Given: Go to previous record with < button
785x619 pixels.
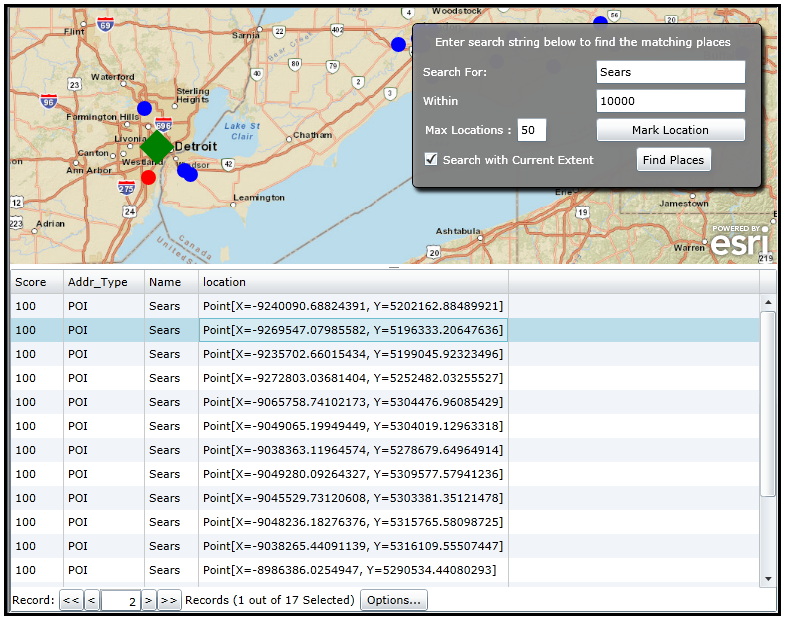Looking at the screenshot, I should click(92, 600).
